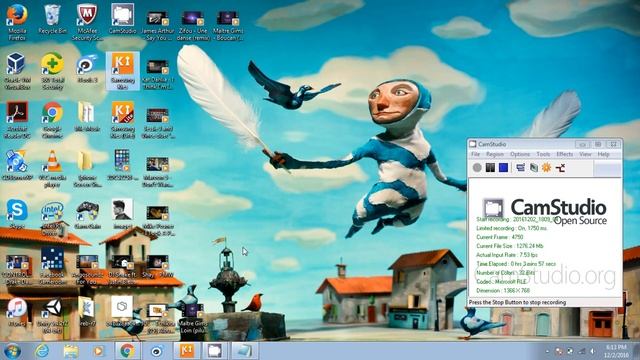Viewport: 640px width, 360px height.
Task: Select the phone home-screen screenshot file on desktop
Action: pyautogui.click(x=122, y=165)
